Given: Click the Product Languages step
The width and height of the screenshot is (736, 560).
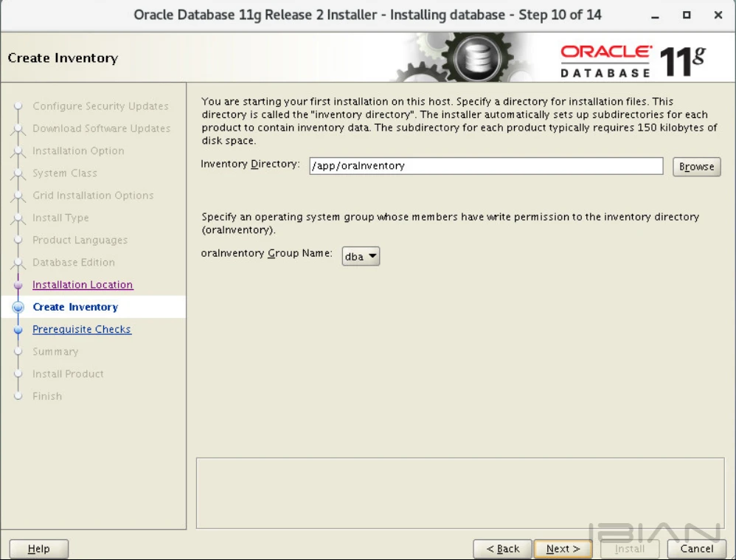Looking at the screenshot, I should 80,240.
